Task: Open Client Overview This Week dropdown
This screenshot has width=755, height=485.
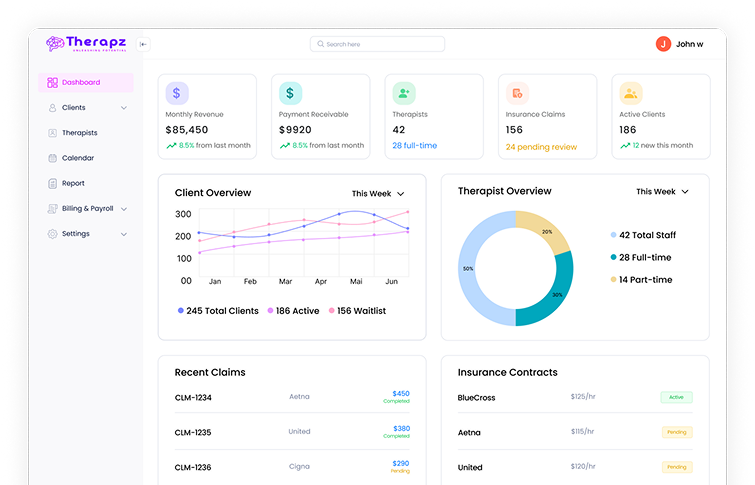Action: 378,193
